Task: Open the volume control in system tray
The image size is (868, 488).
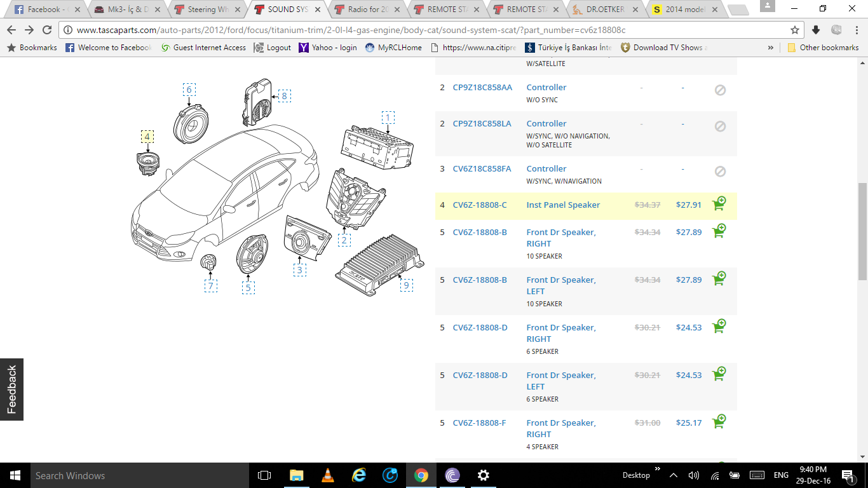Action: click(694, 475)
